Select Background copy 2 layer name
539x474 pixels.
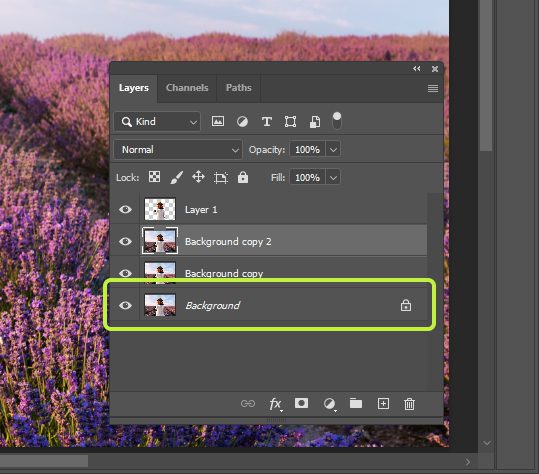coord(228,242)
